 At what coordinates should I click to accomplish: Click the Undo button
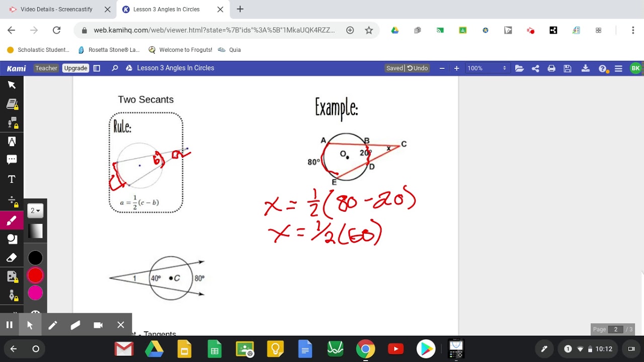(x=418, y=68)
